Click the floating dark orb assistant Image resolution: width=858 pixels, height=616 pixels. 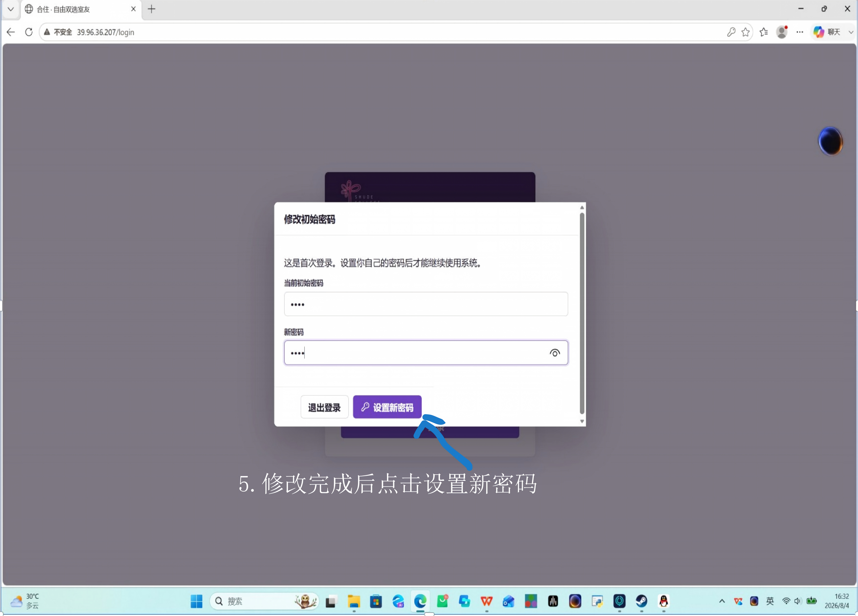click(x=830, y=141)
